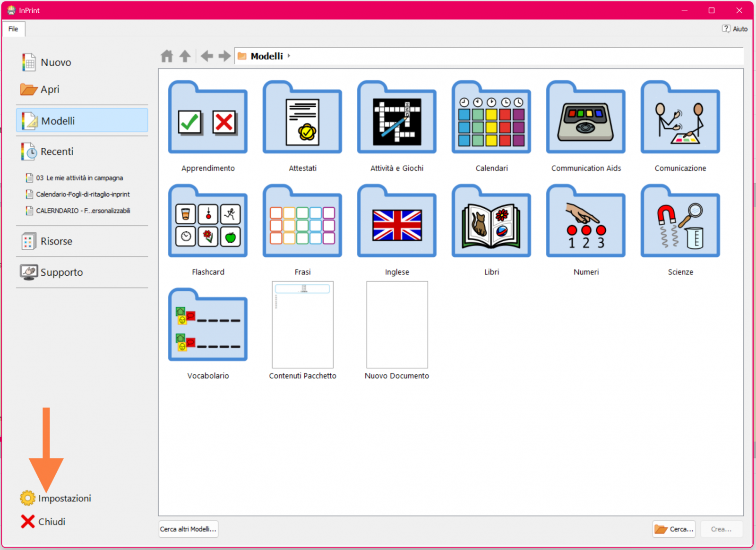The width and height of the screenshot is (756, 550).
Task: Open the Libri folder
Action: [x=491, y=221]
